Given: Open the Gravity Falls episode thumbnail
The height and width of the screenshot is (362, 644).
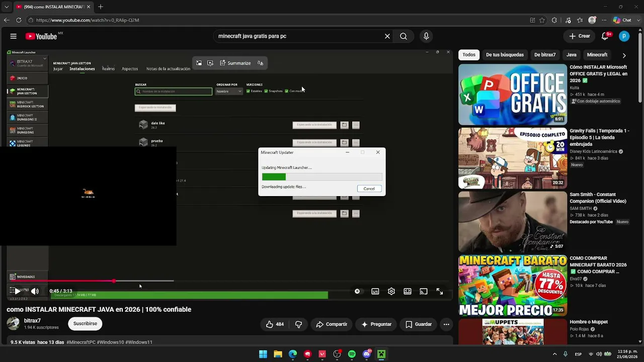Looking at the screenshot, I should (513, 158).
